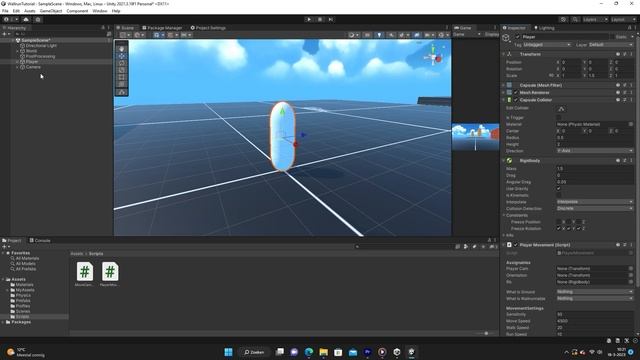
Task: Toggle Freeze Rotation X checkbox
Action: (x=559, y=229)
